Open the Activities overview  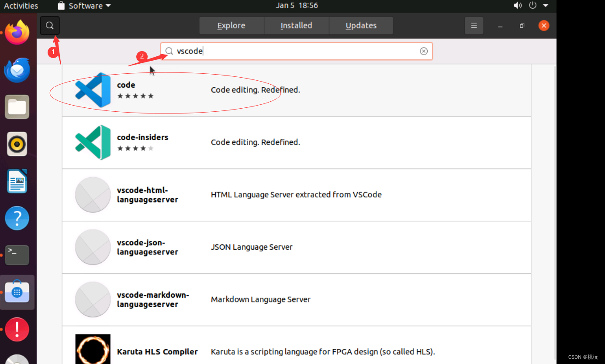(x=21, y=6)
